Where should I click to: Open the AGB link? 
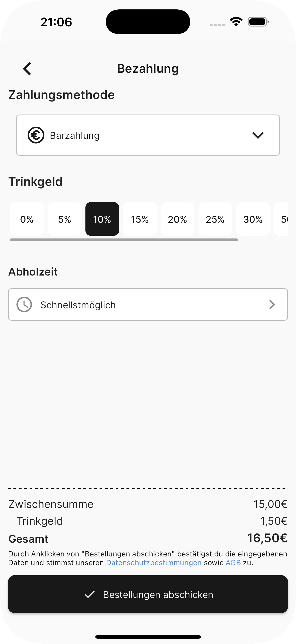click(x=233, y=563)
